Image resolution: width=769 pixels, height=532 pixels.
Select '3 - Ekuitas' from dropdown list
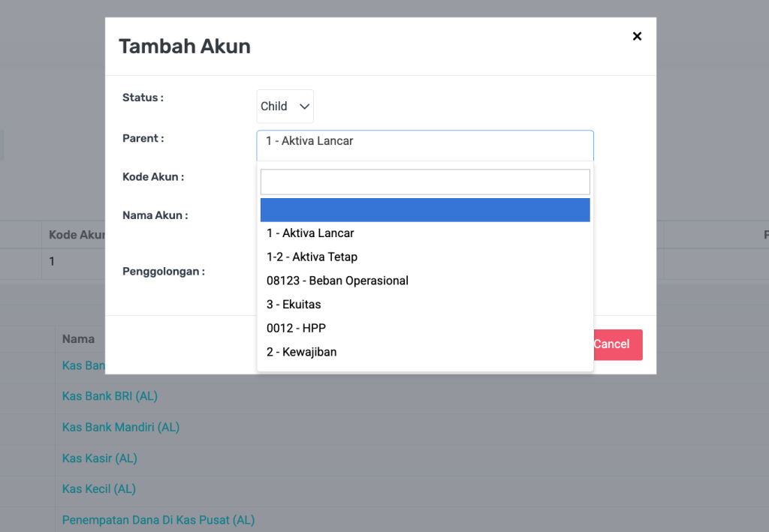(x=294, y=305)
